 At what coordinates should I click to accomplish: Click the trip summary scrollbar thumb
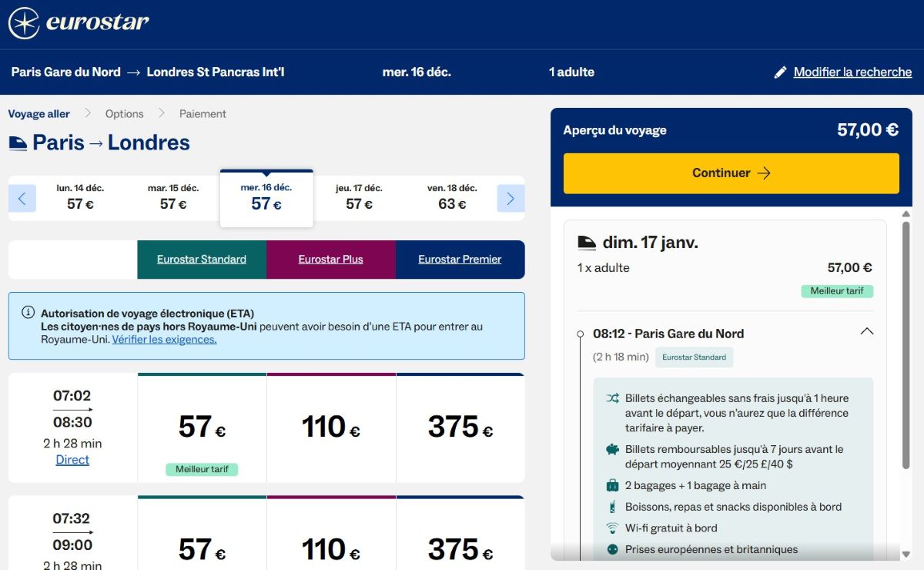point(906,345)
